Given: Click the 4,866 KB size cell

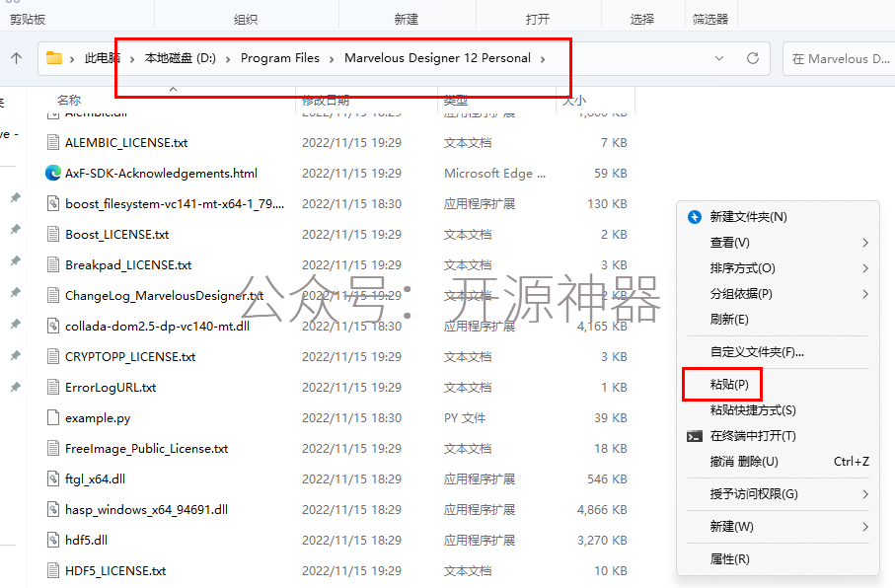Looking at the screenshot, I should tap(602, 510).
